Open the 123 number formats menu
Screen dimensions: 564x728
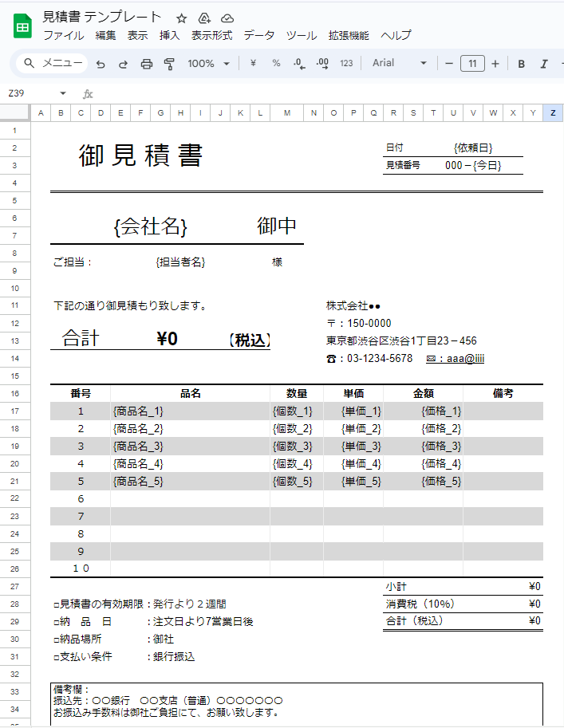(346, 64)
